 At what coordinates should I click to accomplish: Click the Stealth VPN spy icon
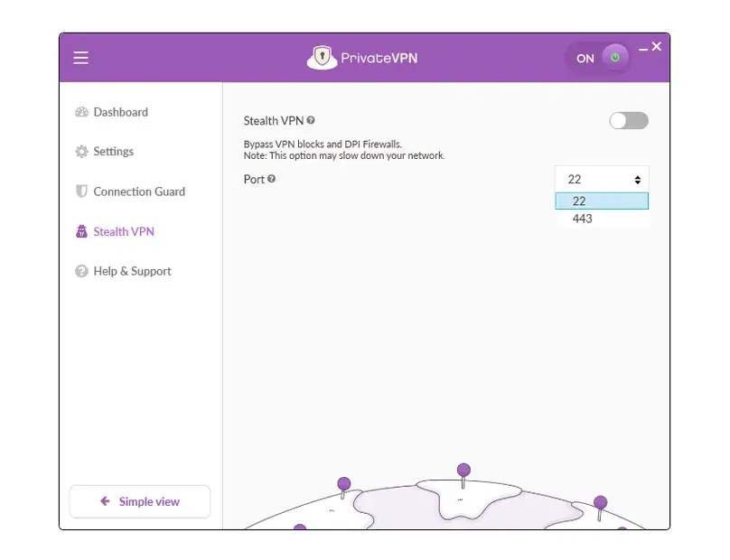point(81,231)
